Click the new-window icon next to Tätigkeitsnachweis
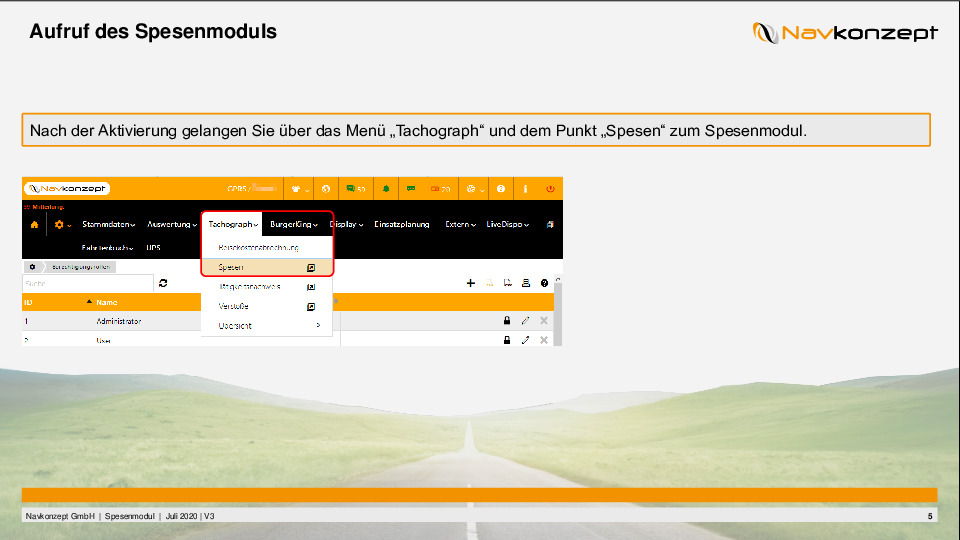The width and height of the screenshot is (960, 540). (x=311, y=287)
